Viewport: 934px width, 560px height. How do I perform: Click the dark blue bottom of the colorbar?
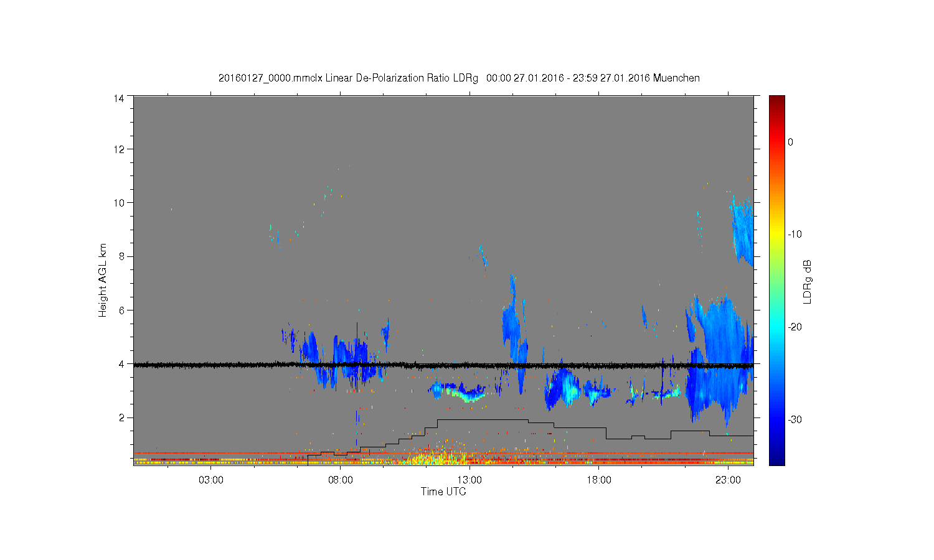tap(776, 457)
